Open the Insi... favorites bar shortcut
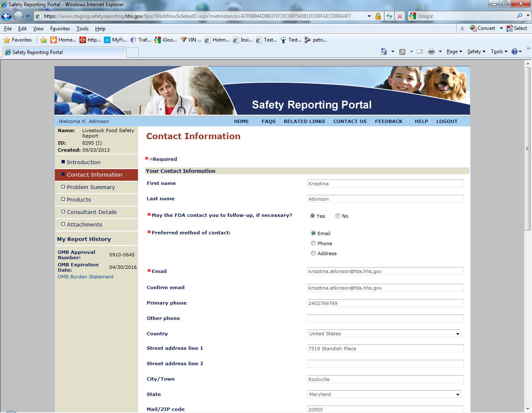 click(242, 40)
